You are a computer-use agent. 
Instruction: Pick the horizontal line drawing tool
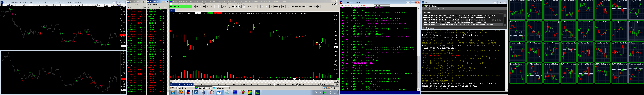click(x=246, y=7)
